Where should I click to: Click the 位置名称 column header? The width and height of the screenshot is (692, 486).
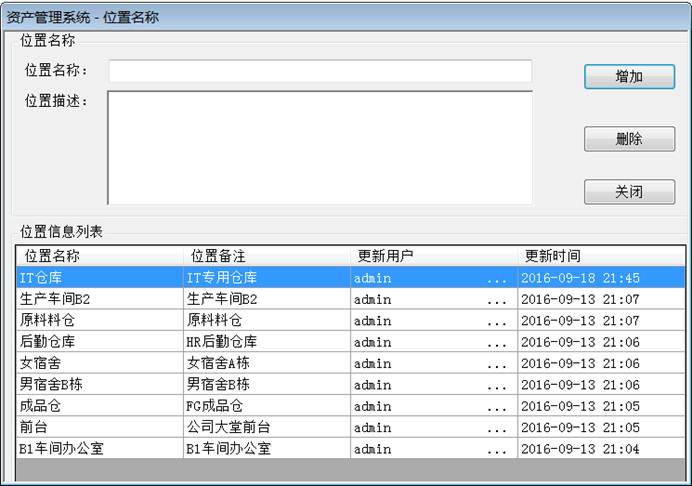pos(100,256)
